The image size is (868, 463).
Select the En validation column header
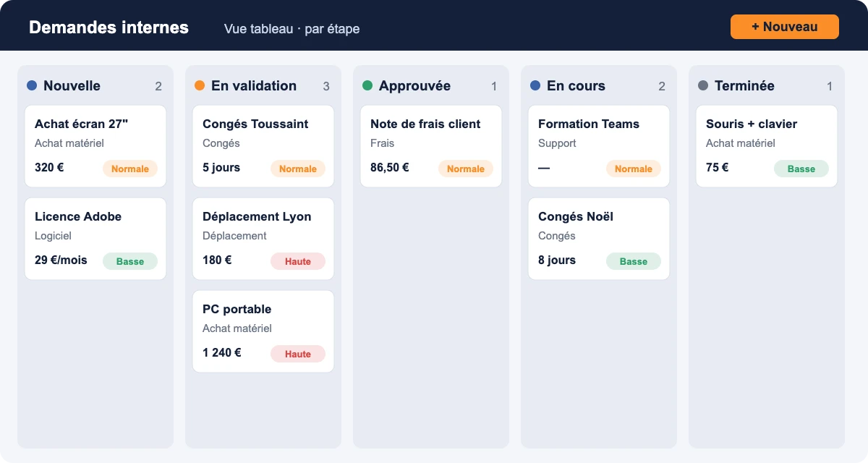254,85
